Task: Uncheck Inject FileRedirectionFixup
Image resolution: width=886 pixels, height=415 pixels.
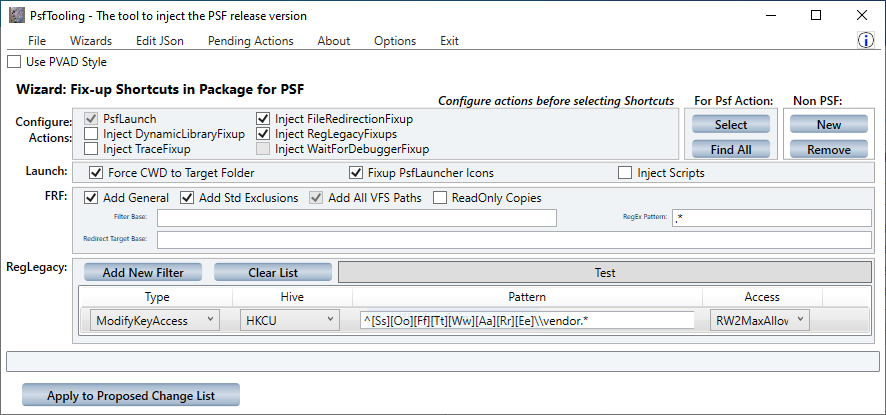Action: pos(263,119)
